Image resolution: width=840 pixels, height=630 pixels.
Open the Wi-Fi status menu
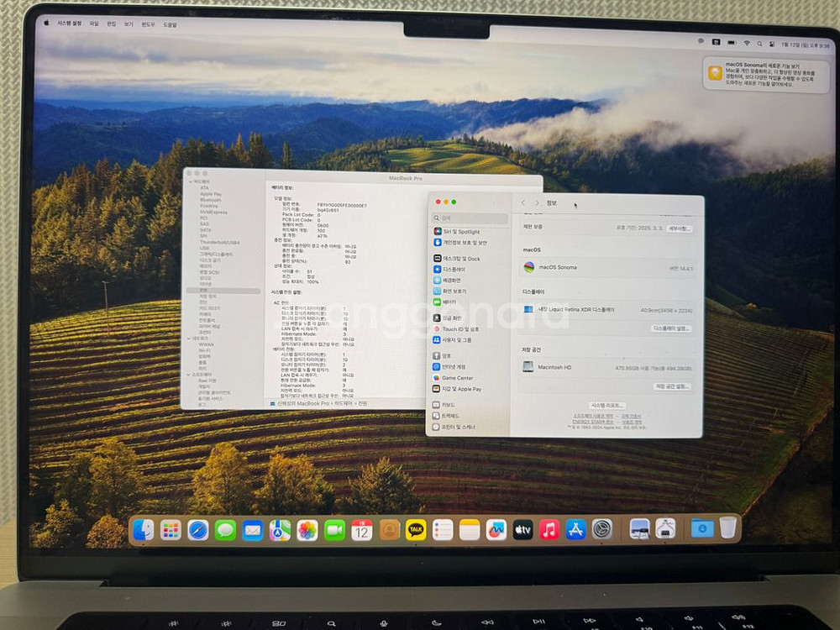pos(747,43)
